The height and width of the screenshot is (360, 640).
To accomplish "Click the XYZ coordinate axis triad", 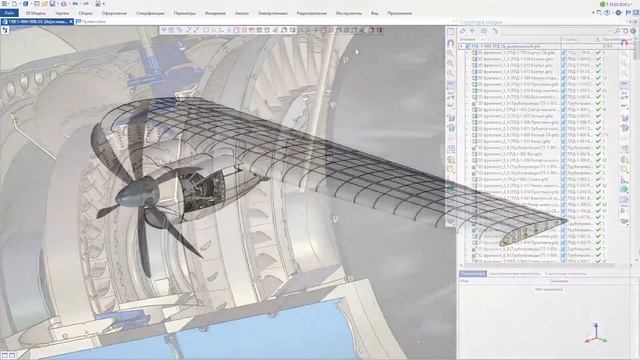I will (596, 333).
